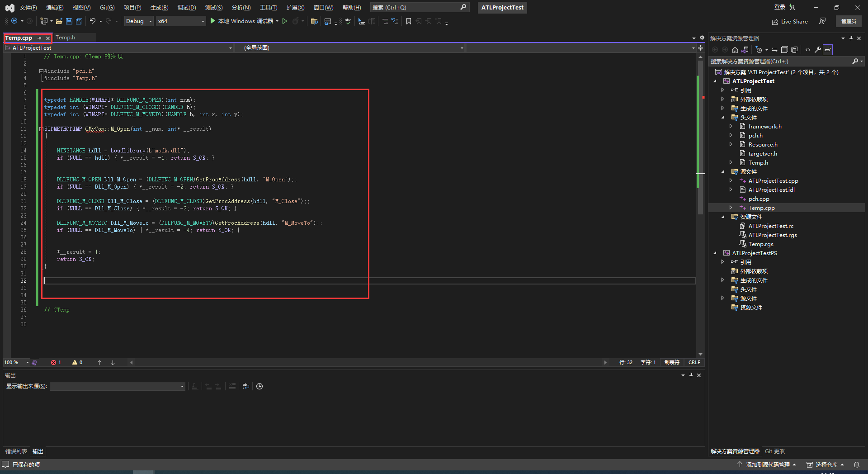The height and width of the screenshot is (474, 868).
Task: Navigate backward with the toolbar back arrow
Action: [x=14, y=21]
